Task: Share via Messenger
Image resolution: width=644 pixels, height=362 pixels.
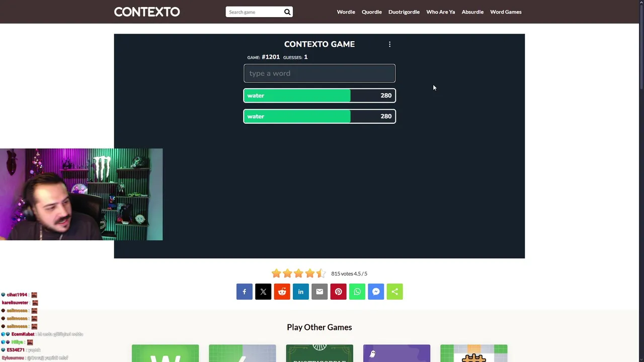Action: (x=376, y=292)
